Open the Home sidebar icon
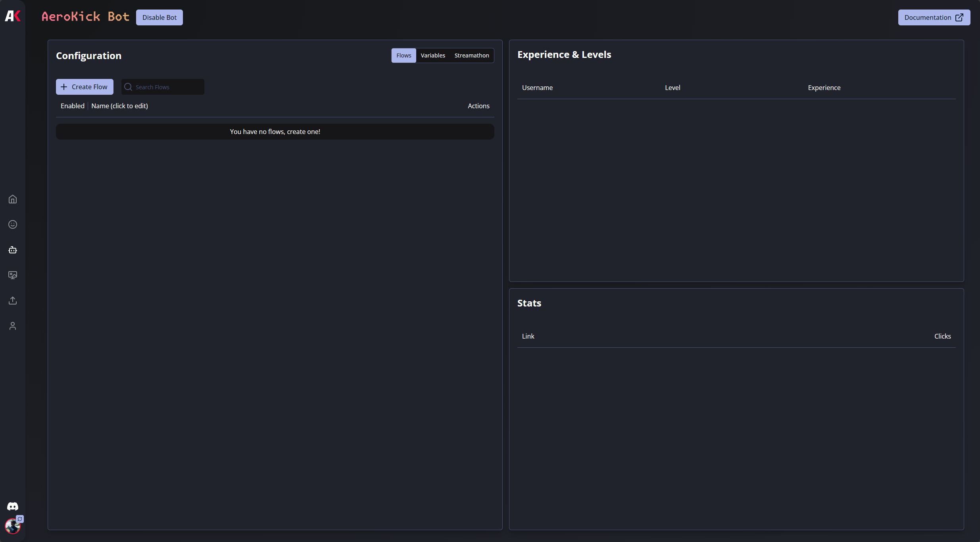The height and width of the screenshot is (542, 980). point(13,199)
